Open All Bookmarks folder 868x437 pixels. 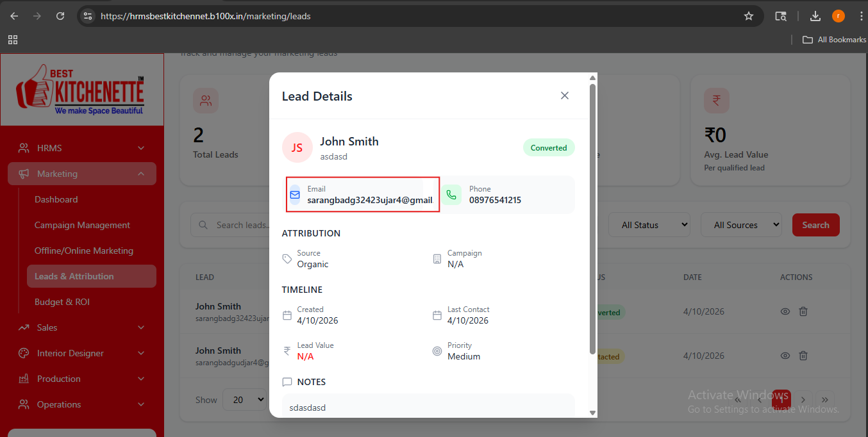tap(835, 40)
